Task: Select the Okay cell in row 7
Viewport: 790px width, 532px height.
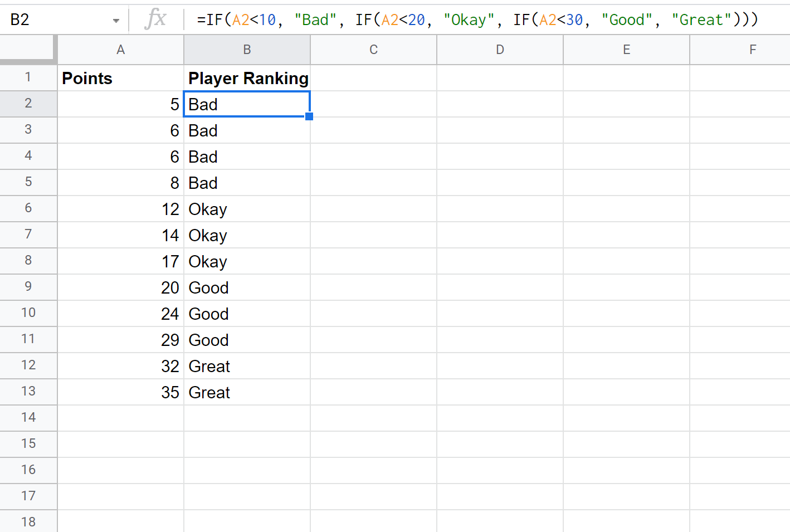Action: pyautogui.click(x=247, y=235)
